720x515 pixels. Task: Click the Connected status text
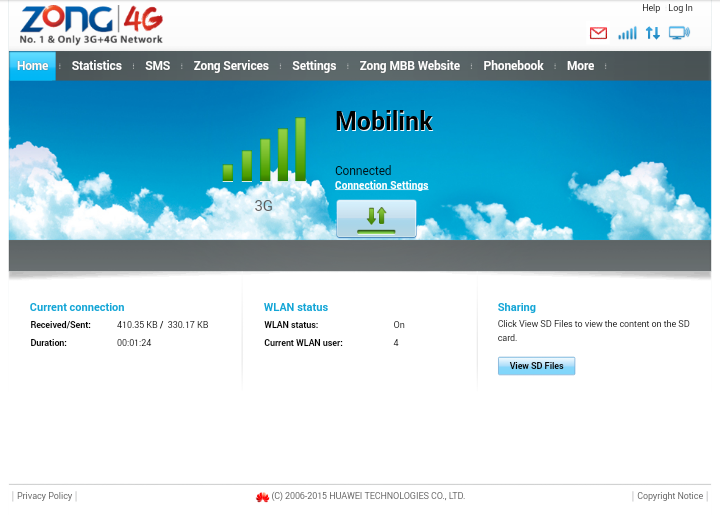[x=363, y=170]
